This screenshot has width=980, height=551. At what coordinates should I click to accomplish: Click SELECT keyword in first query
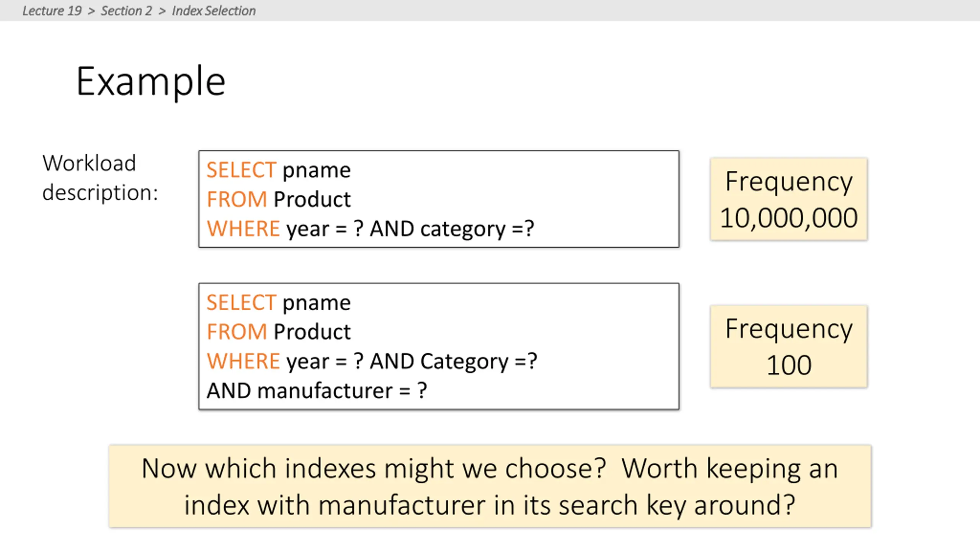(x=241, y=170)
